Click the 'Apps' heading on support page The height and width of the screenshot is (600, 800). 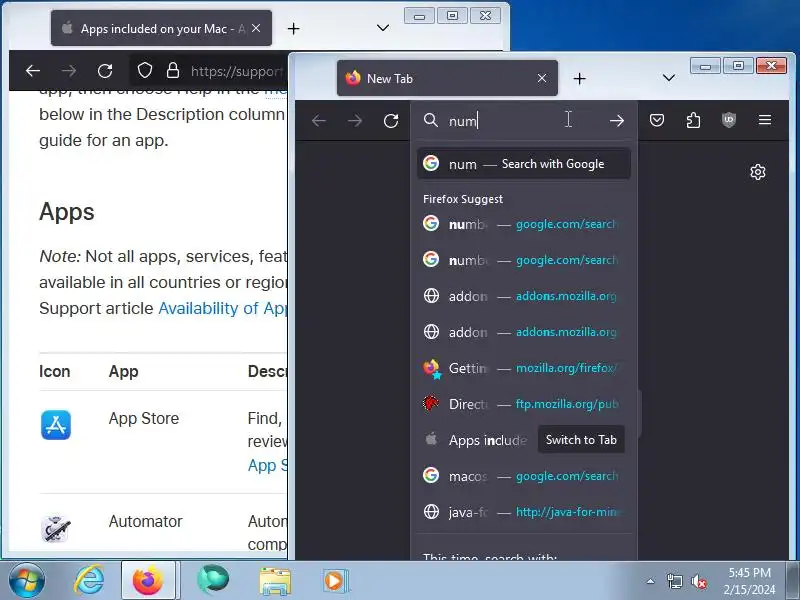[67, 212]
